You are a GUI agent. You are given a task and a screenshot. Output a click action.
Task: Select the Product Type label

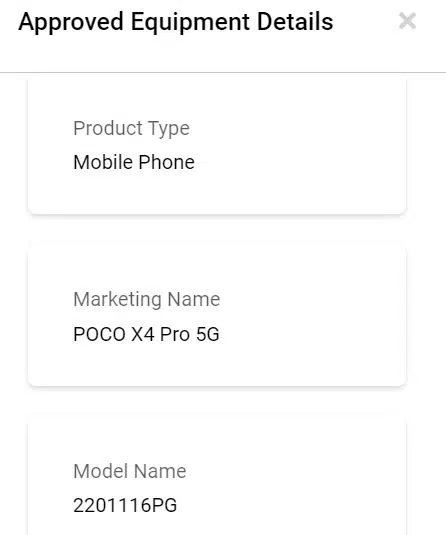131,129
